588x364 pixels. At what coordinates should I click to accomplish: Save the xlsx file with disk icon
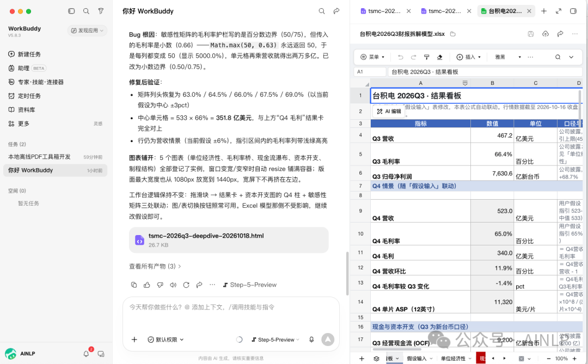click(531, 34)
